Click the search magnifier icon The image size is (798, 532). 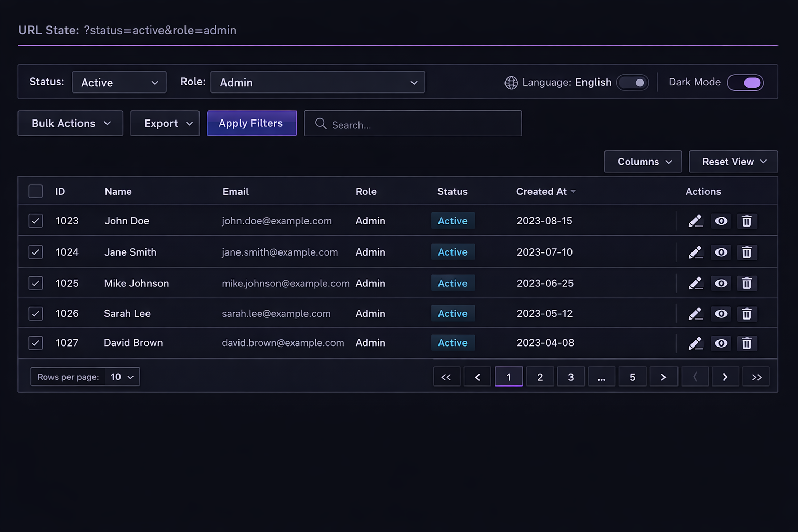[x=321, y=124]
